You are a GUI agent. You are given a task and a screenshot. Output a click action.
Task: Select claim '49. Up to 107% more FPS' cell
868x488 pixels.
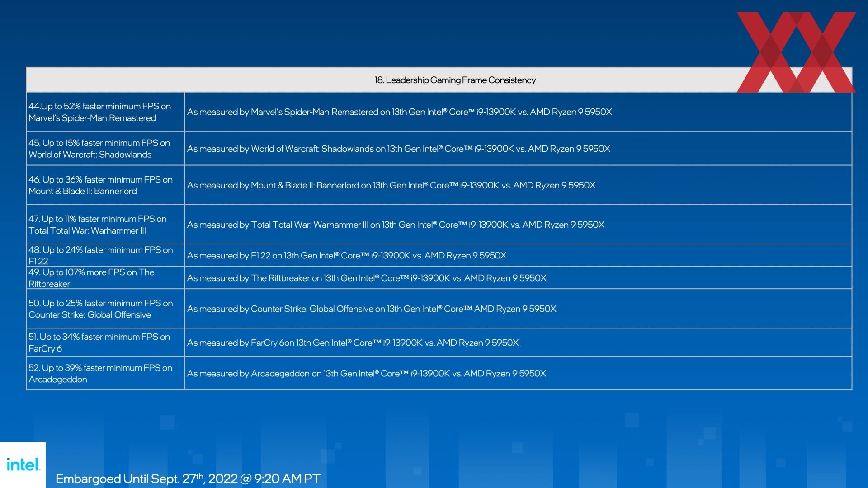[105, 278]
